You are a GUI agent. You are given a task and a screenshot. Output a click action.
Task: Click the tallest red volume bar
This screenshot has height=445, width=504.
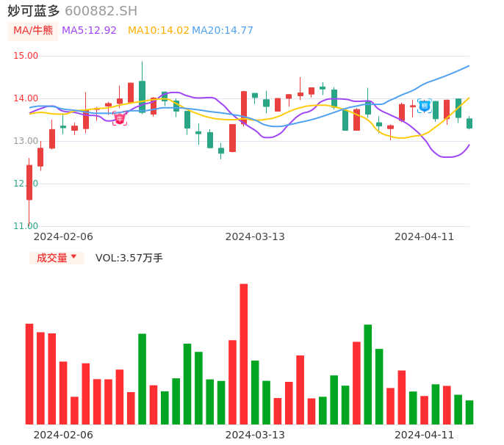244,354
